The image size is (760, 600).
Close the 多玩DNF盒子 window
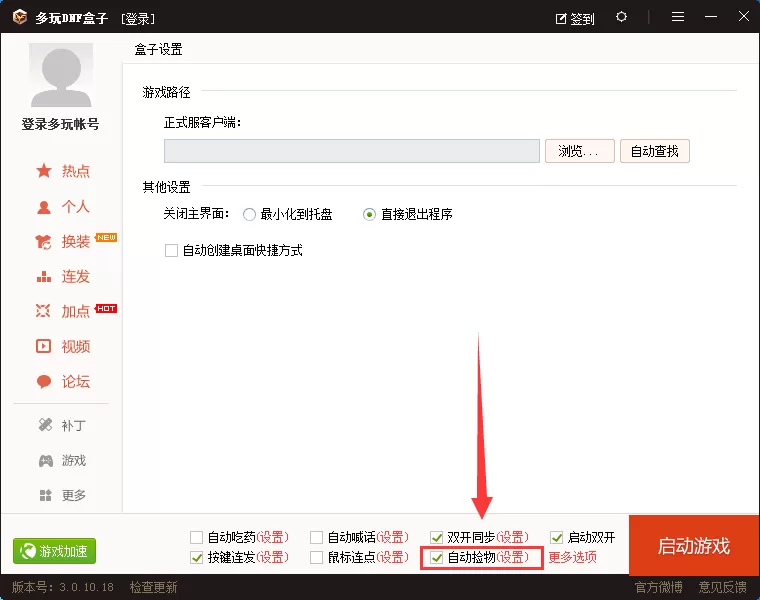click(744, 16)
